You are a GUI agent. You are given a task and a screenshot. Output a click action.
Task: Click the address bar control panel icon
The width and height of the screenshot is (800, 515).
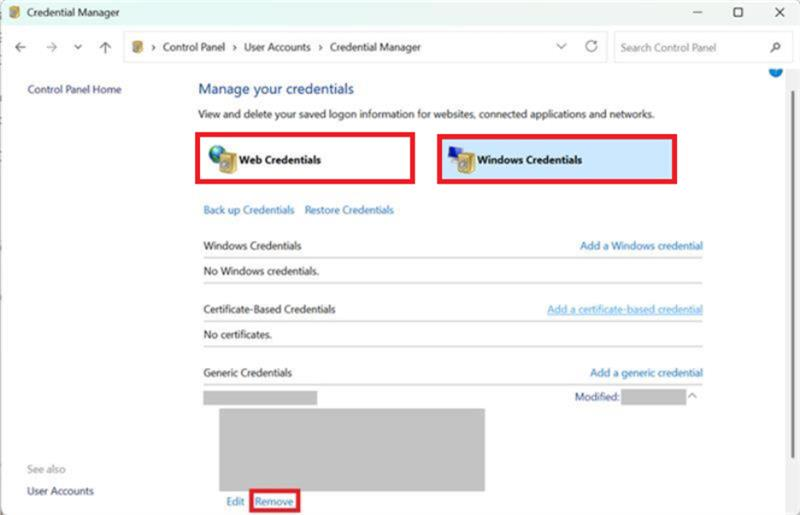(x=137, y=47)
